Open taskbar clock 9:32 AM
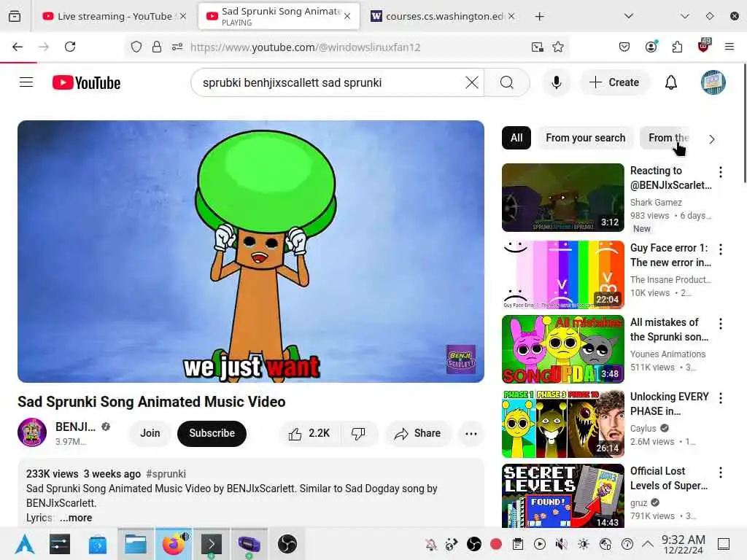747x560 pixels. (683, 544)
